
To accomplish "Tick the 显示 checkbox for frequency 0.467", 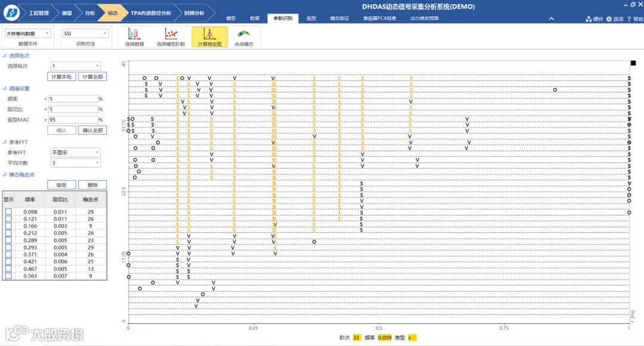I will coord(8,269).
